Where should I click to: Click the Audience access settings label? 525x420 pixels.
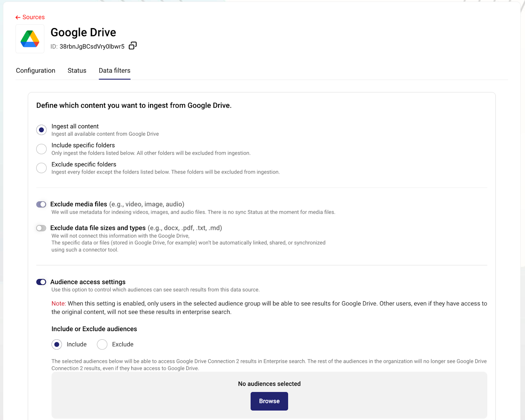click(88, 282)
